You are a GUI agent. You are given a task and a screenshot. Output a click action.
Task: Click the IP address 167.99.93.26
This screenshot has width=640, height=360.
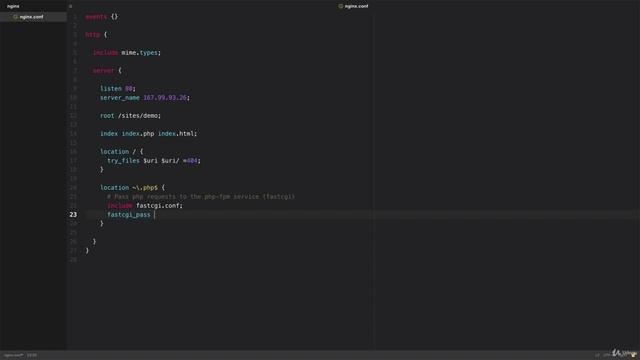165,98
